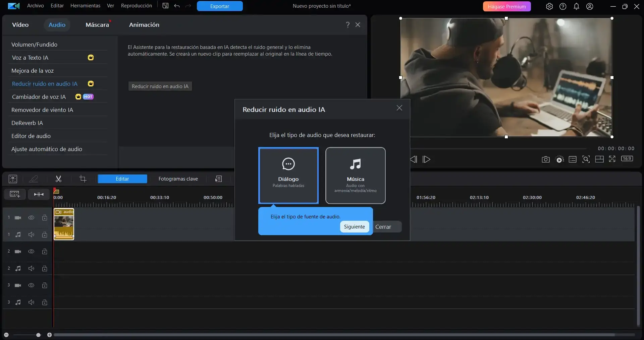644x340 pixels.
Task: Take a snapshot of the preview frame
Action: click(x=545, y=159)
